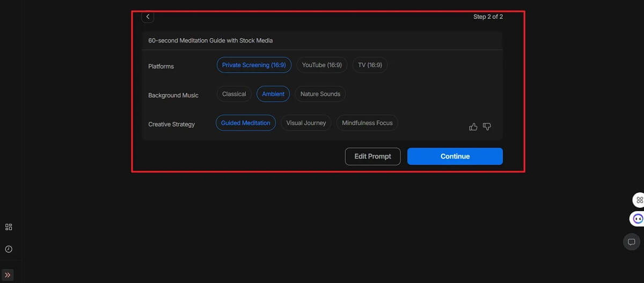Open the chat bubble icon on the right
This screenshot has width=644, height=283.
[632, 242]
